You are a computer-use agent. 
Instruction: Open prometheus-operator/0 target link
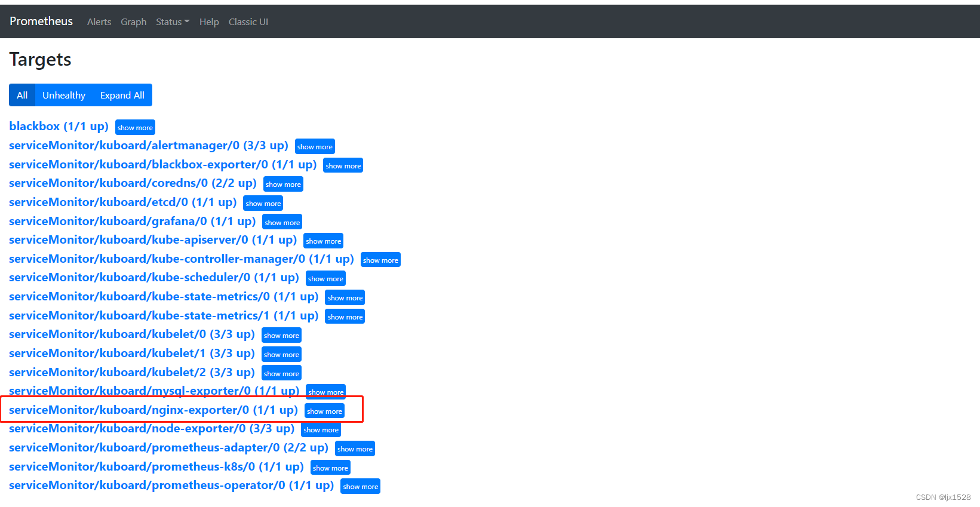pyautogui.click(x=171, y=486)
